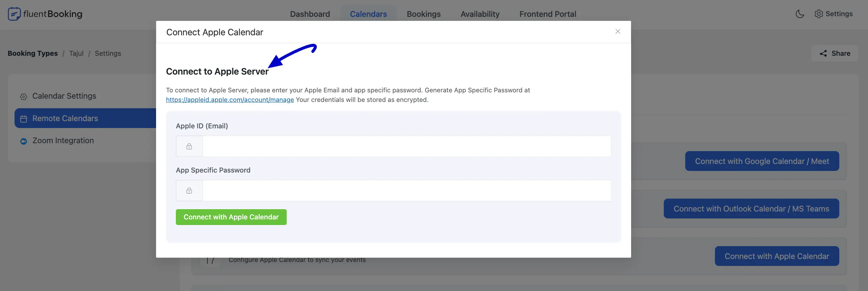
Task: Click the 'Connect to Apple Server' heading
Action: pos(217,71)
